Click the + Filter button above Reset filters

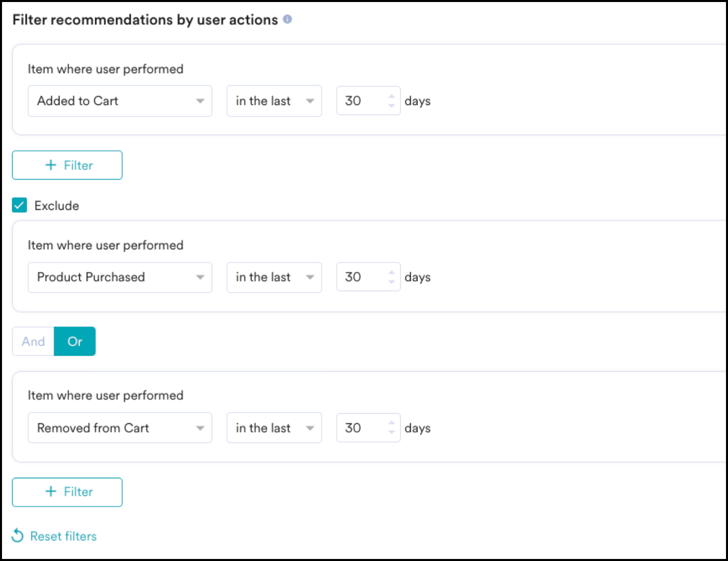pyautogui.click(x=67, y=492)
